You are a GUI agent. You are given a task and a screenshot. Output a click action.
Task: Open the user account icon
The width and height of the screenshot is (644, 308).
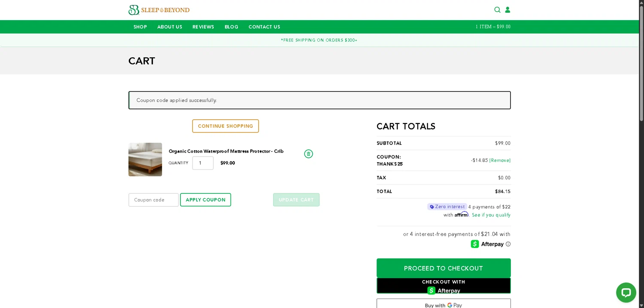[507, 10]
